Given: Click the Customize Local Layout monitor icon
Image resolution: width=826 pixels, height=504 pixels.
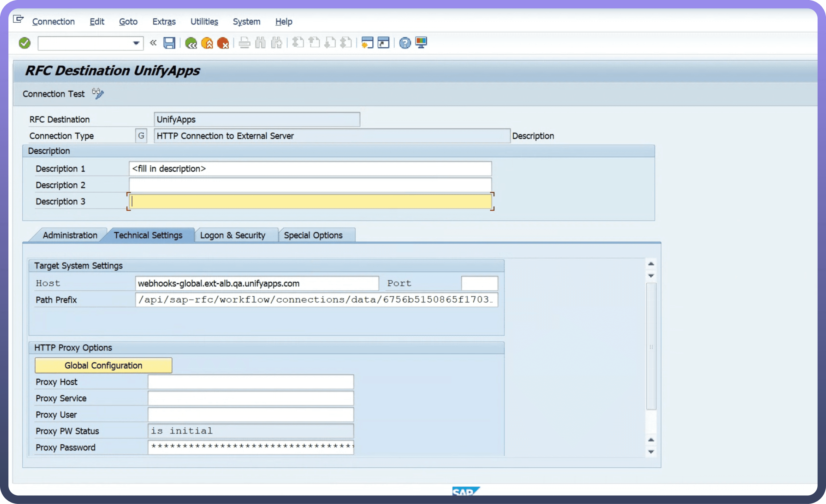Looking at the screenshot, I should click(421, 43).
